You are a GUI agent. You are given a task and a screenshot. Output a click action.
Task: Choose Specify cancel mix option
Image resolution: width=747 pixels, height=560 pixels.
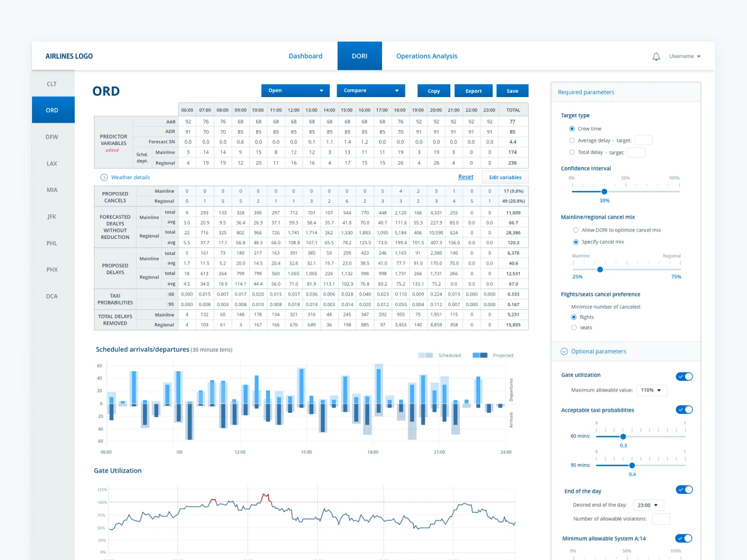576,242
